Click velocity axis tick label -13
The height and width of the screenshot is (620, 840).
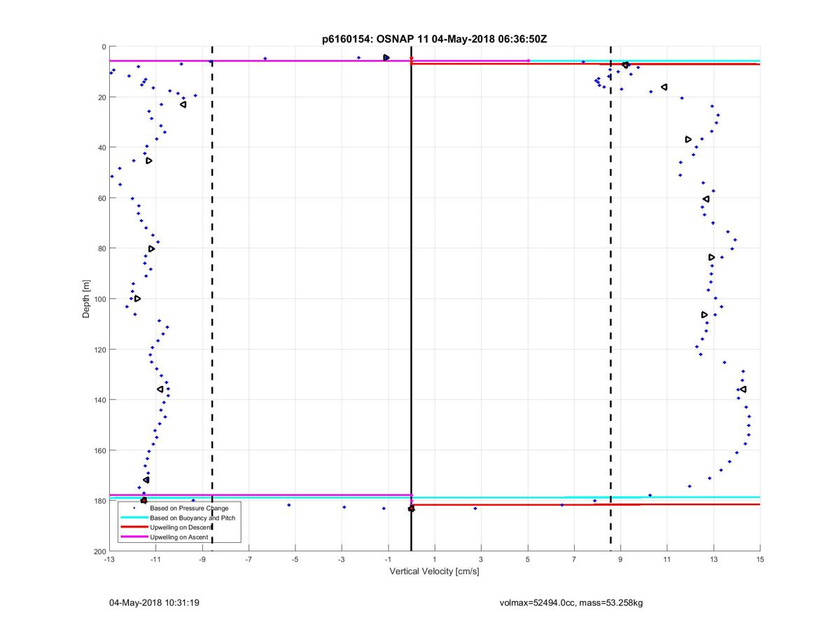[109, 560]
